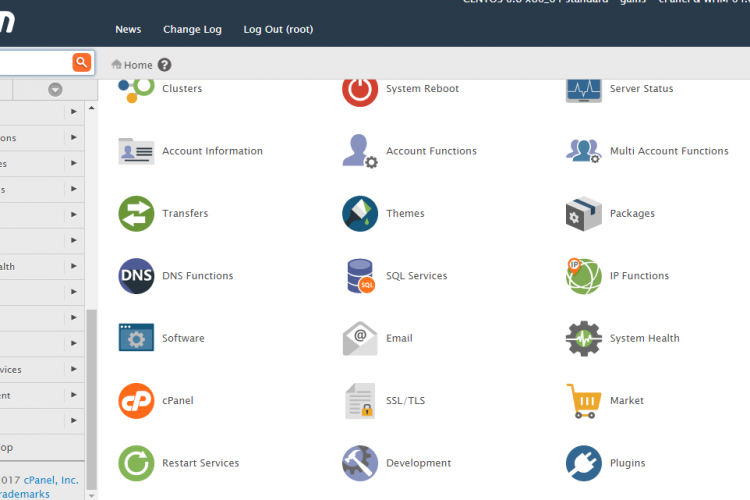Open the Account Information card icon
The height and width of the screenshot is (500, 750).
(136, 151)
